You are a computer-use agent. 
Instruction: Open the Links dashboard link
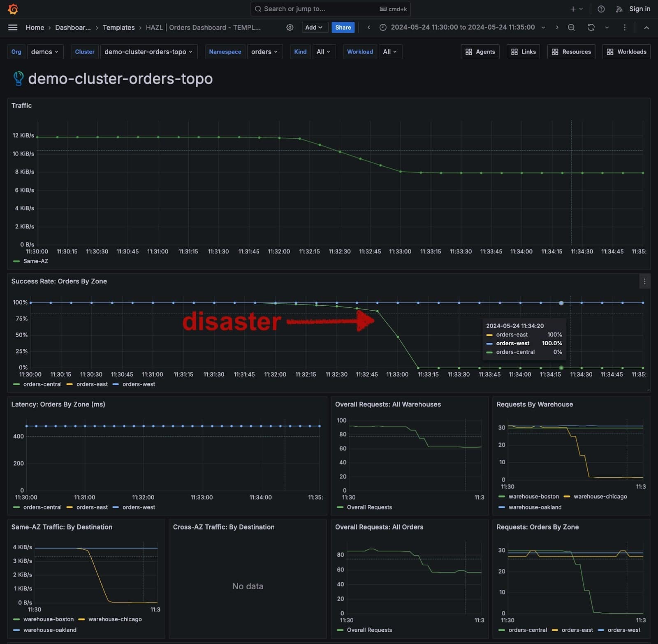[524, 52]
